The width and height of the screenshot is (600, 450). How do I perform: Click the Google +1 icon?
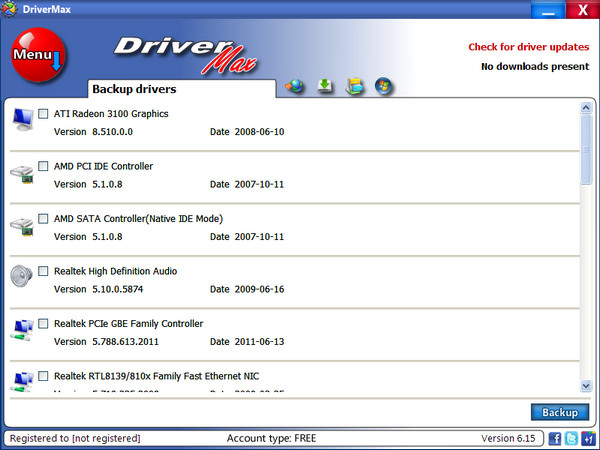pyautogui.click(x=587, y=439)
